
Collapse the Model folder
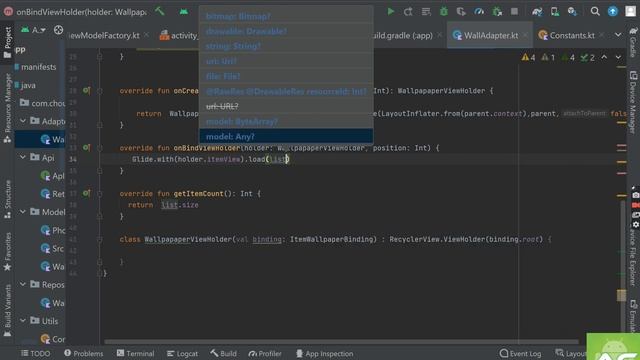23,212
